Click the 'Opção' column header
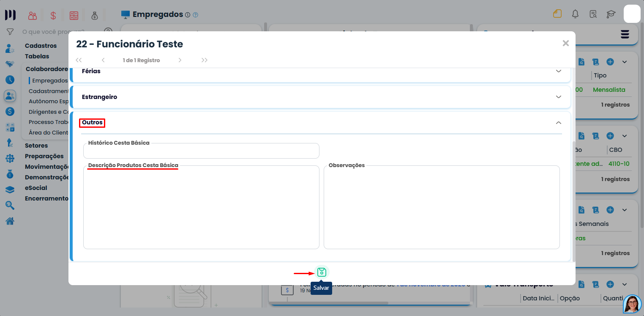This screenshot has width=644, height=316. [570, 298]
